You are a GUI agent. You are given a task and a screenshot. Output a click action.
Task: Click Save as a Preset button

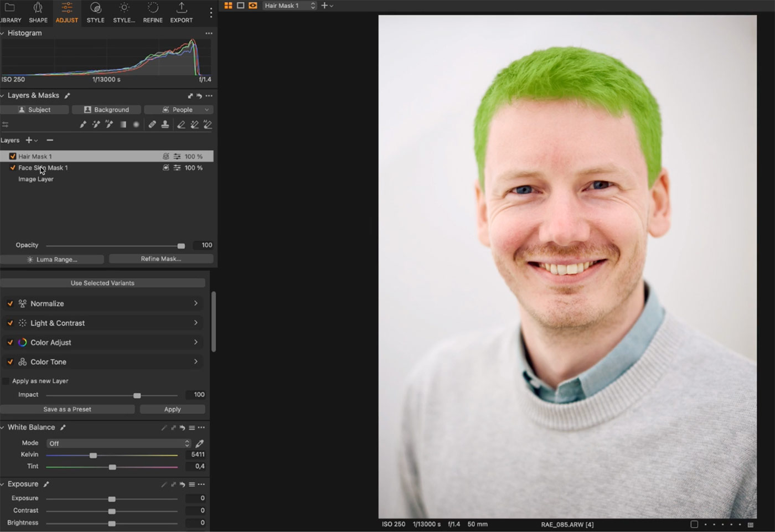(x=68, y=409)
